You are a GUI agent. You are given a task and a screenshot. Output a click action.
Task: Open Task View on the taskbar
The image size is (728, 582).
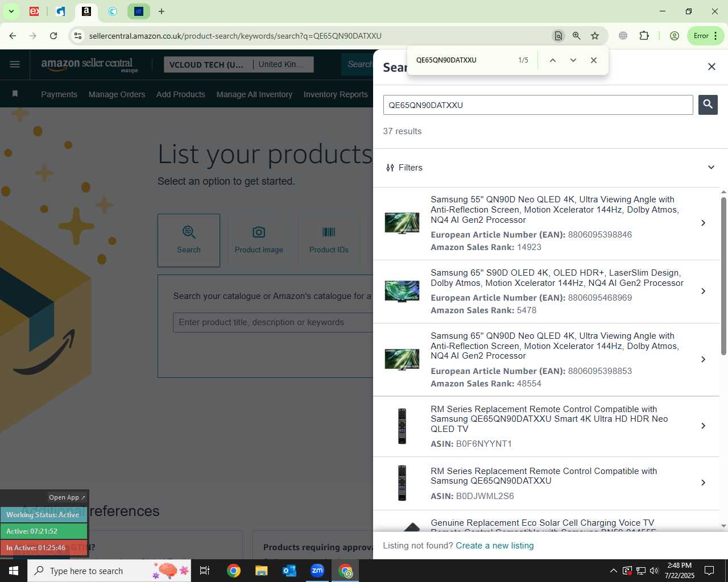205,571
